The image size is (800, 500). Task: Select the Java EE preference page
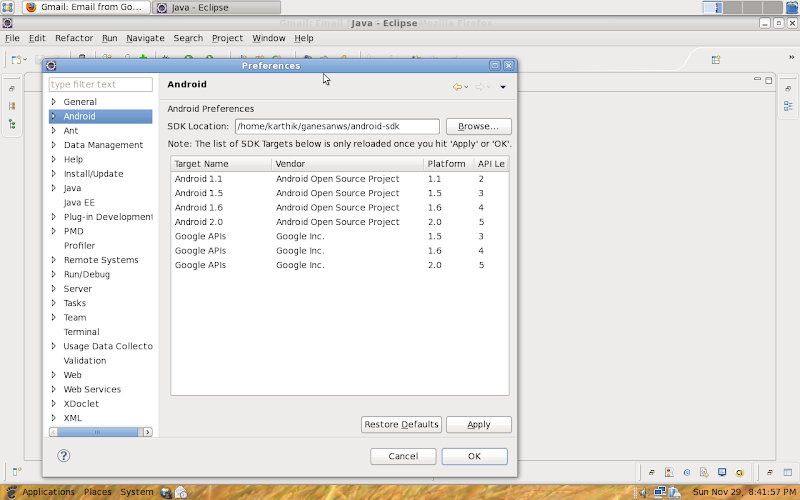(x=79, y=203)
